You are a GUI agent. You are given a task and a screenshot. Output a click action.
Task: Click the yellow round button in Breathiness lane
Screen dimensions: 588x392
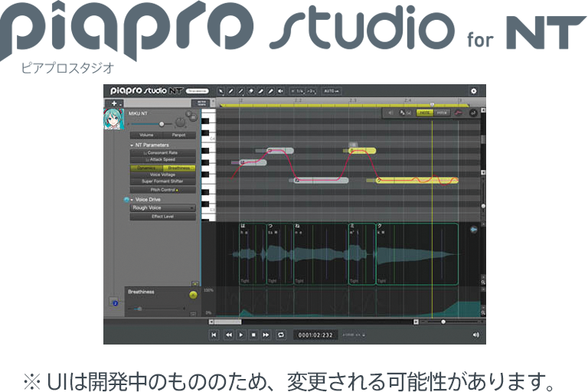[193, 296]
